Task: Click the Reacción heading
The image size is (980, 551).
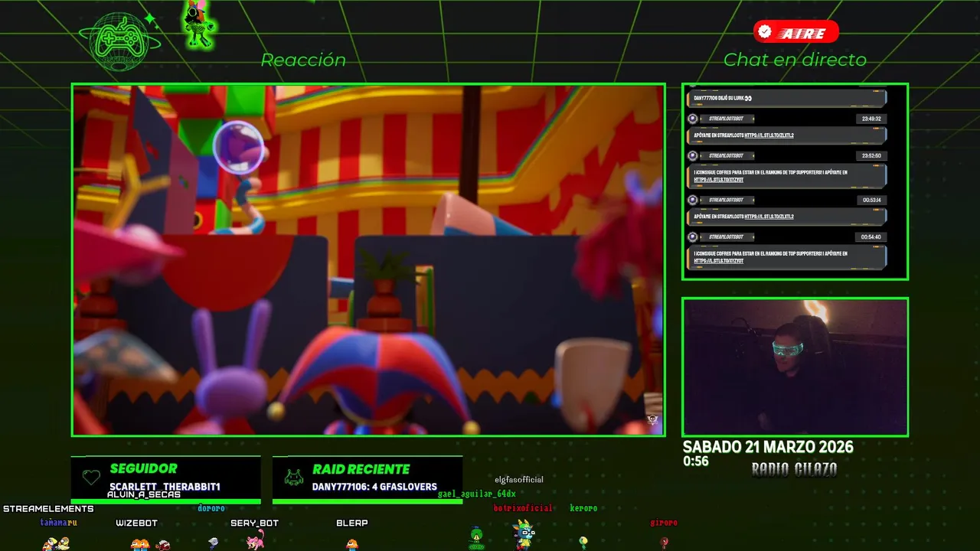Action: pos(303,60)
